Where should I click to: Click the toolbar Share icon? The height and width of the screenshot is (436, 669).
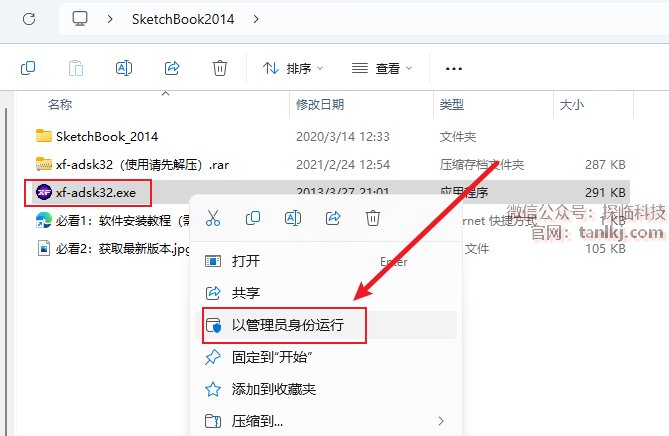172,68
